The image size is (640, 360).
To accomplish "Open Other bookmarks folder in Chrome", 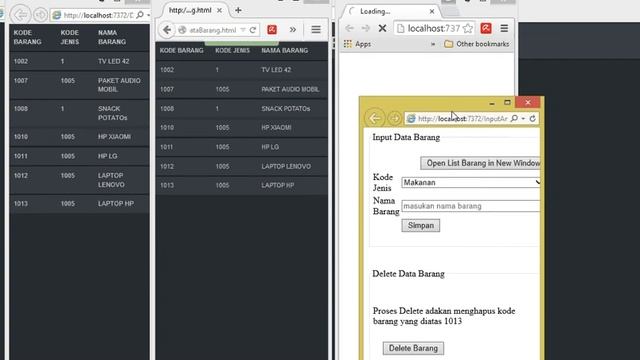I will point(477,44).
